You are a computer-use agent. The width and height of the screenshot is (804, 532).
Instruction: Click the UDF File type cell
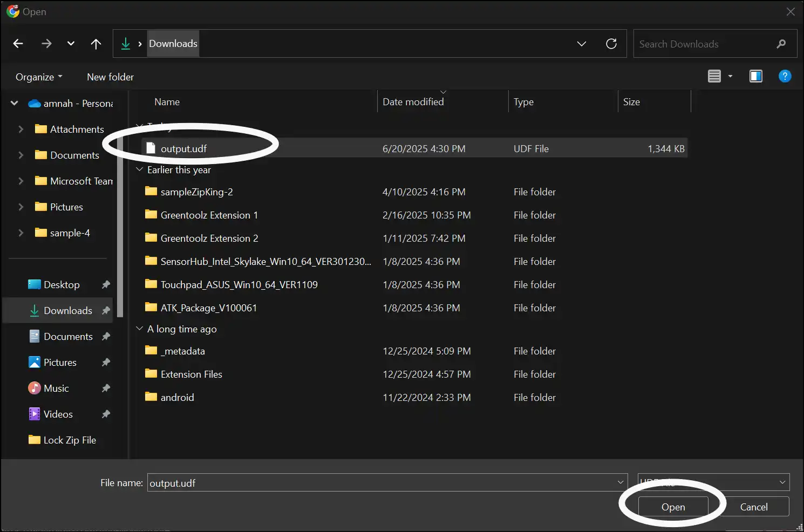pos(531,148)
